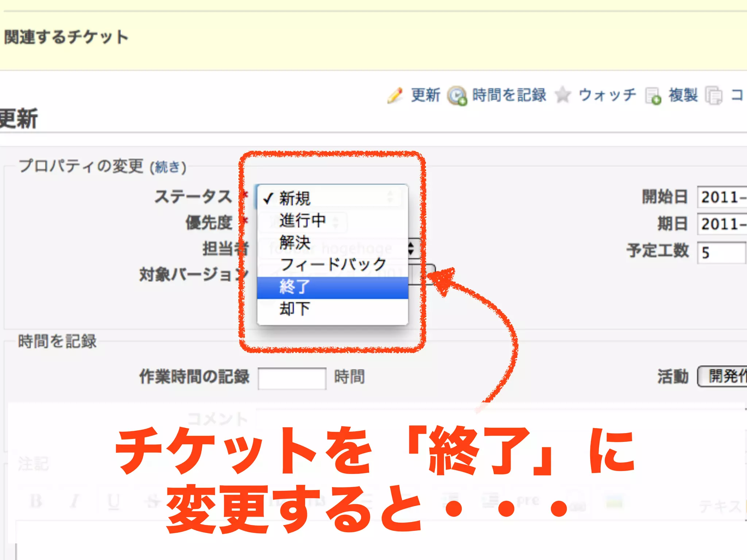Select 新規 in status dropdown
Screen dimensions: 747x560
click(x=332, y=198)
